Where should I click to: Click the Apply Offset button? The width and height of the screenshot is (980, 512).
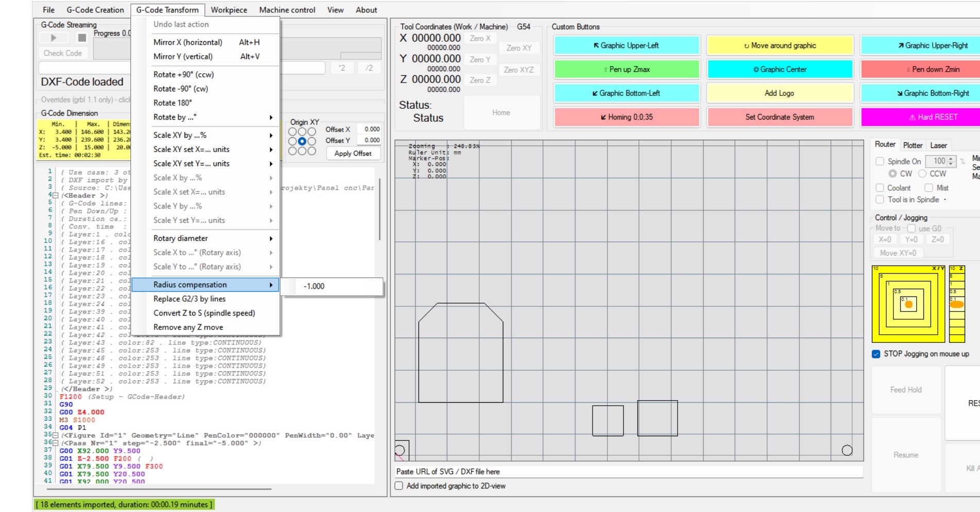tap(352, 154)
